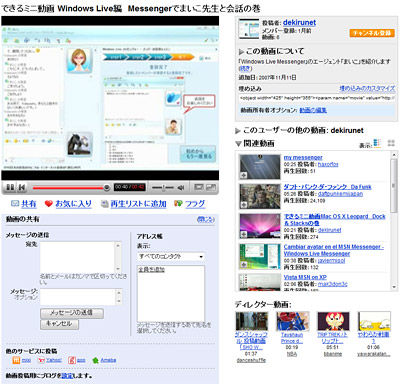Click the キャンセル button
The width and height of the screenshot is (400, 384).
(x=59, y=324)
